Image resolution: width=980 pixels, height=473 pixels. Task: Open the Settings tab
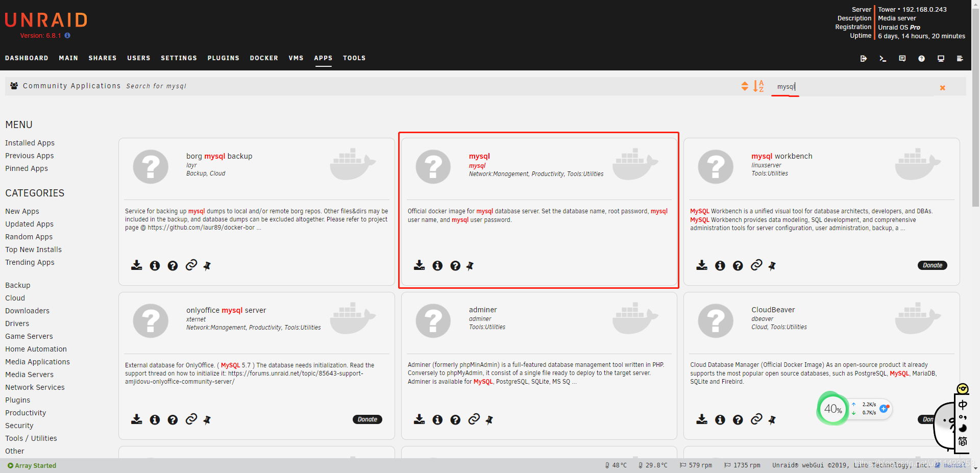179,58
